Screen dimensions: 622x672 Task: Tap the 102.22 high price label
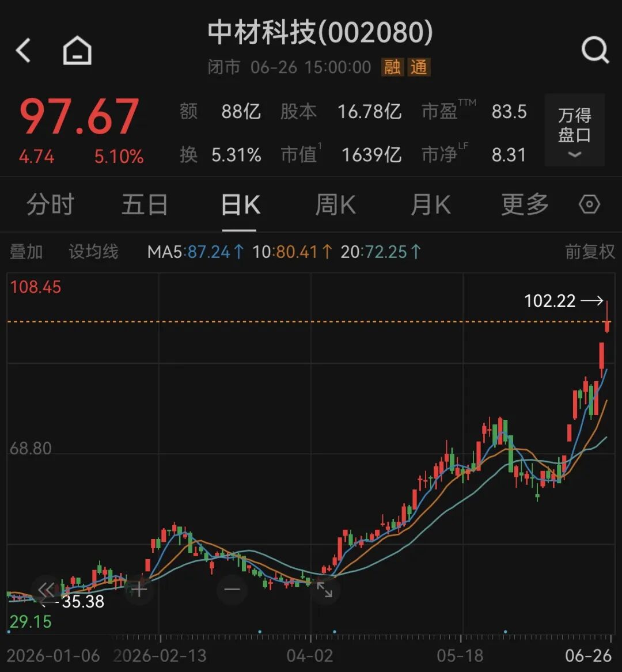click(550, 301)
